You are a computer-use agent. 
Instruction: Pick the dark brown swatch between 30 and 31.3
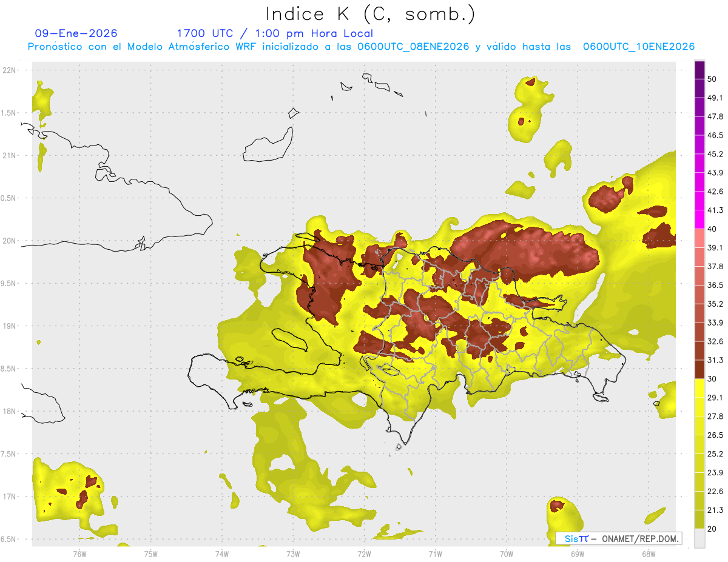tap(699, 369)
